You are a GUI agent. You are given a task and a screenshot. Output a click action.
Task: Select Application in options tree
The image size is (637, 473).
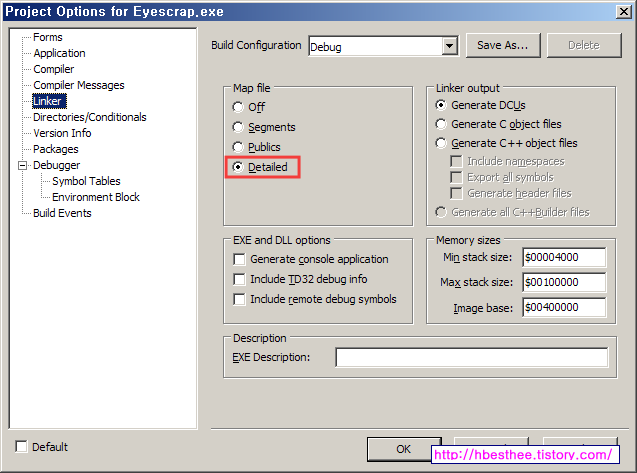point(59,53)
